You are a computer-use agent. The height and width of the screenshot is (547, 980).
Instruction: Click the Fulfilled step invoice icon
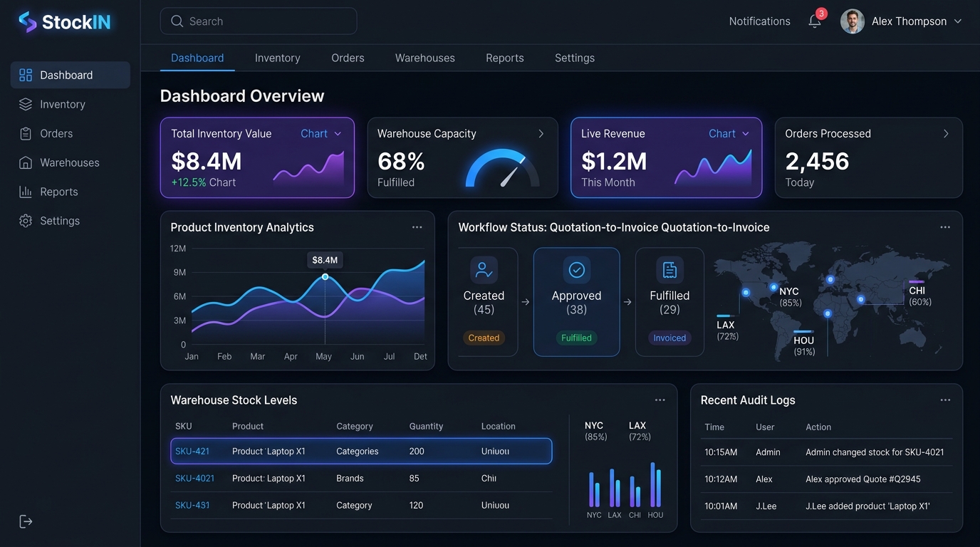click(x=669, y=270)
